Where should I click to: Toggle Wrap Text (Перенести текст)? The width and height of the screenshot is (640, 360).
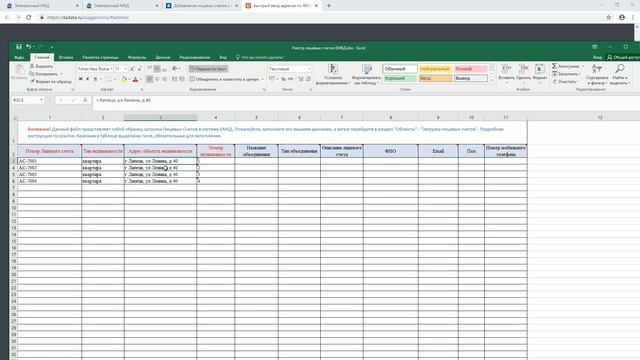208,69
